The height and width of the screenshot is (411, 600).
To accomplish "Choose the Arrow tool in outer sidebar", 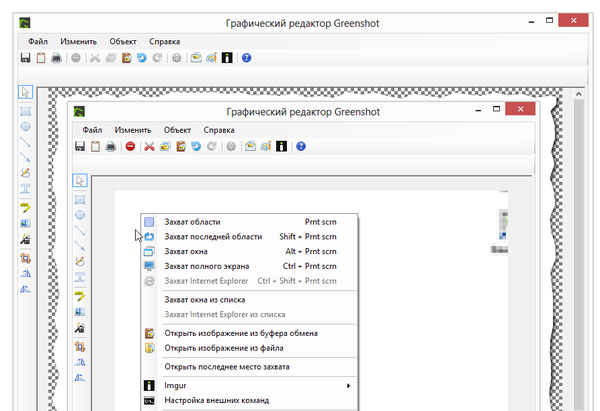I will click(25, 157).
